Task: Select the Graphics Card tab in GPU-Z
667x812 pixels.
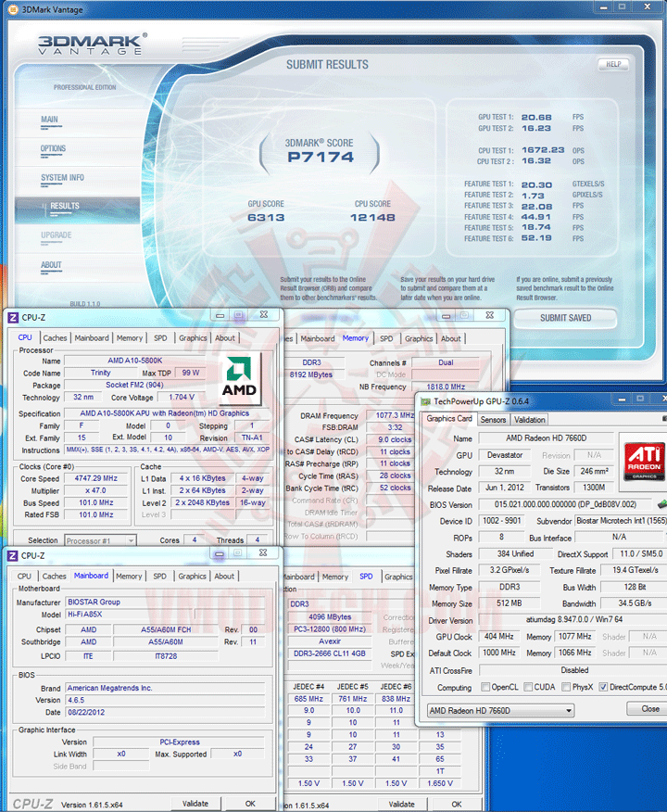Action: pyautogui.click(x=449, y=418)
